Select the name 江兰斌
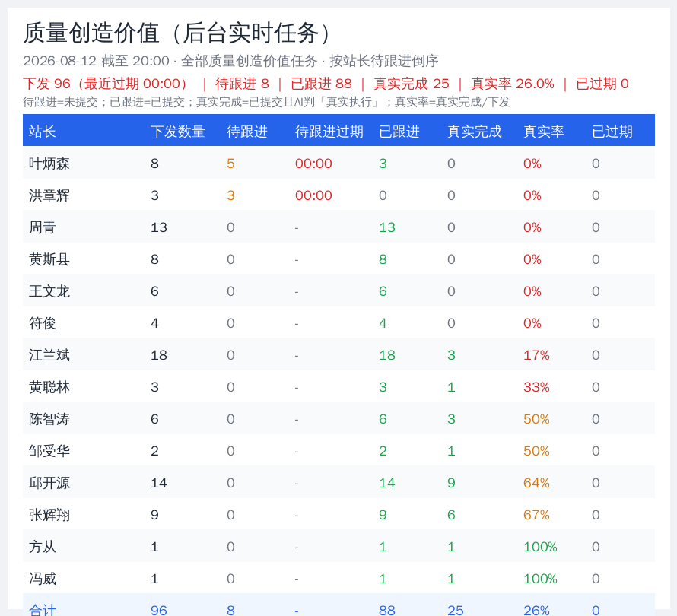Image resolution: width=677 pixels, height=616 pixels. click(49, 355)
